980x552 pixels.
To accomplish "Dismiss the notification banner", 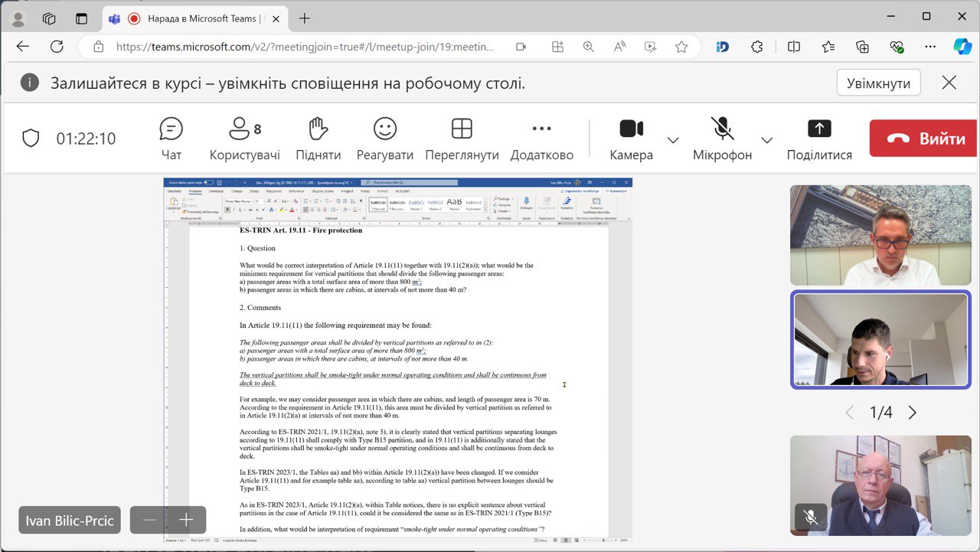I will click(x=949, y=83).
